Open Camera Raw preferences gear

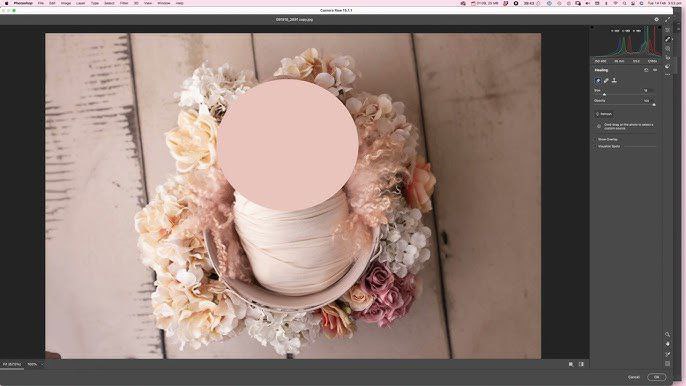coord(656,19)
